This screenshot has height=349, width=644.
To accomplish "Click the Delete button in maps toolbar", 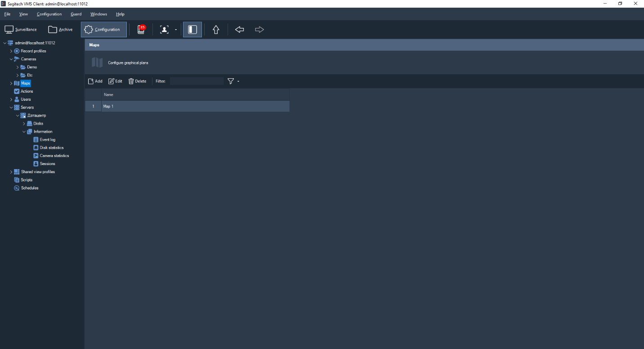I will [138, 81].
